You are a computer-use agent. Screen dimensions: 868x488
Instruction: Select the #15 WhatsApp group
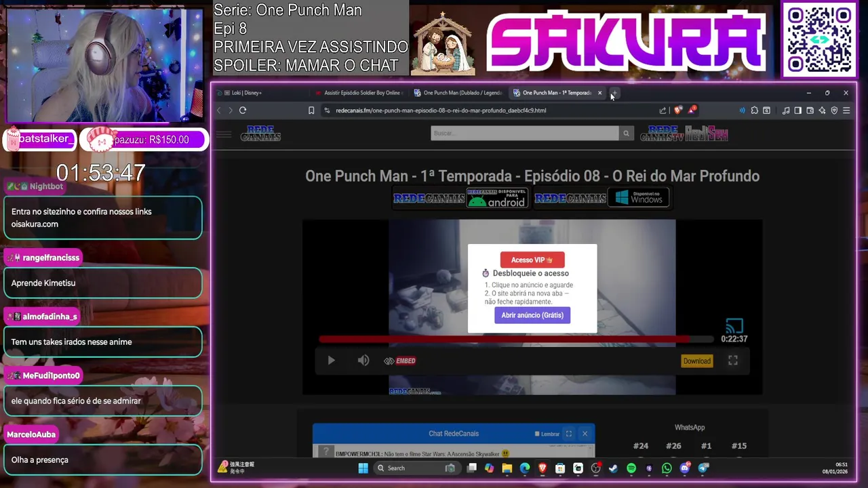tap(739, 446)
